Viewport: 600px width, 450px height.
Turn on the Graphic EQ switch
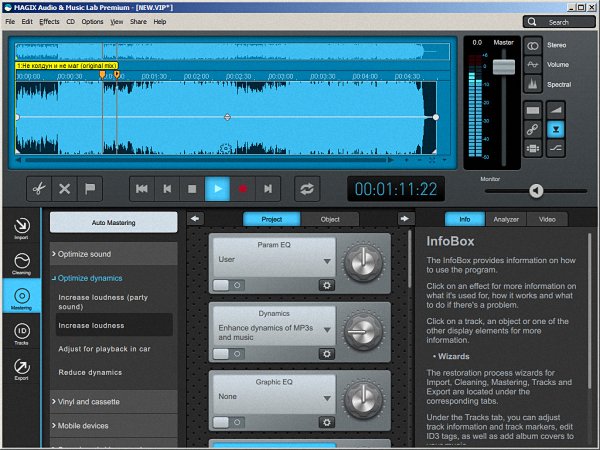pyautogui.click(x=226, y=423)
